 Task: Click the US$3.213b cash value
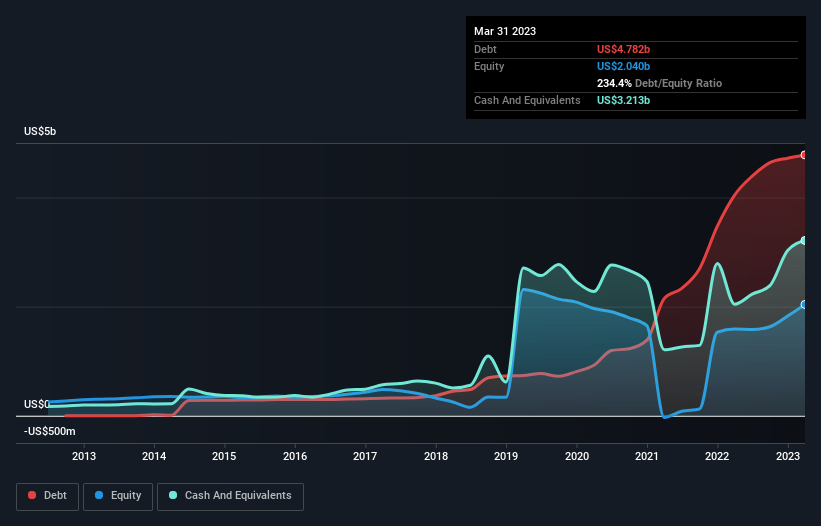623,100
